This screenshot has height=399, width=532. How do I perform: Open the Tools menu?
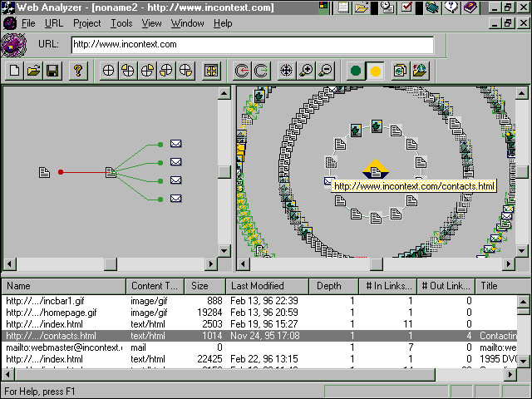(121, 23)
